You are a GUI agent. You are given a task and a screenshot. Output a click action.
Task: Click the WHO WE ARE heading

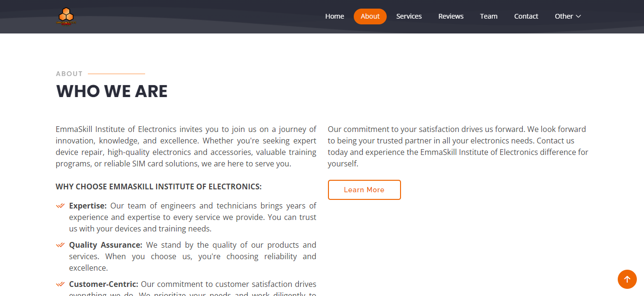[x=112, y=91]
